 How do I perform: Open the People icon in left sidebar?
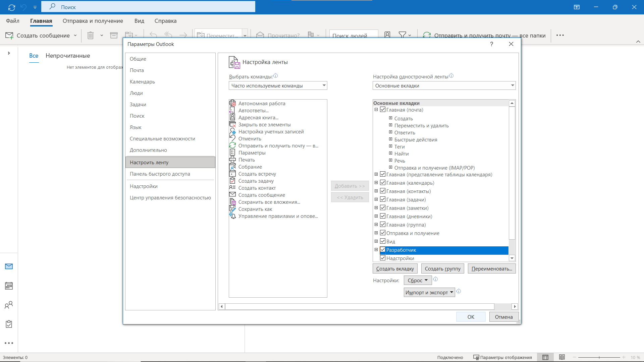tap(9, 305)
